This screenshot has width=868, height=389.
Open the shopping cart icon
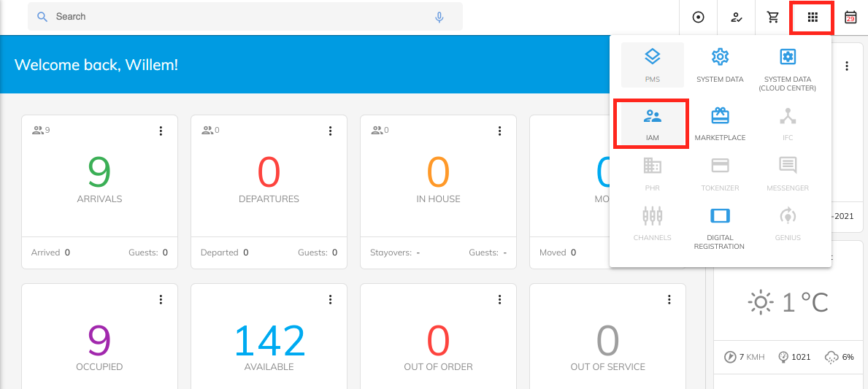[x=773, y=18]
